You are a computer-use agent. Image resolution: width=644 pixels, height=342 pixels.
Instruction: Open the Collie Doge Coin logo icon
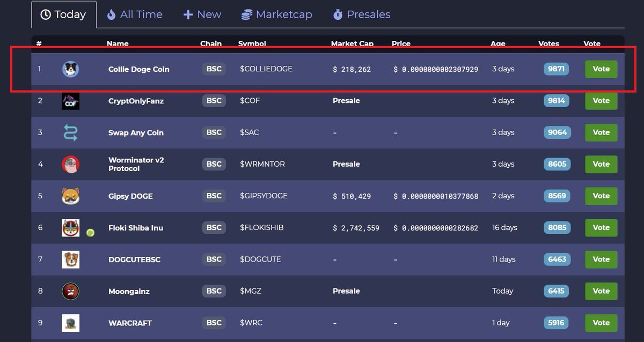[x=70, y=69]
